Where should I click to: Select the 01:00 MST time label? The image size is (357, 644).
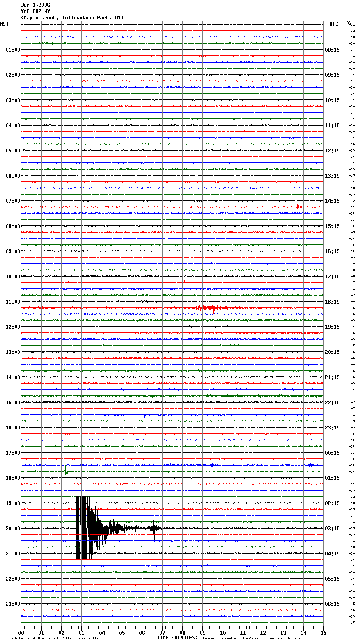pos(13,50)
